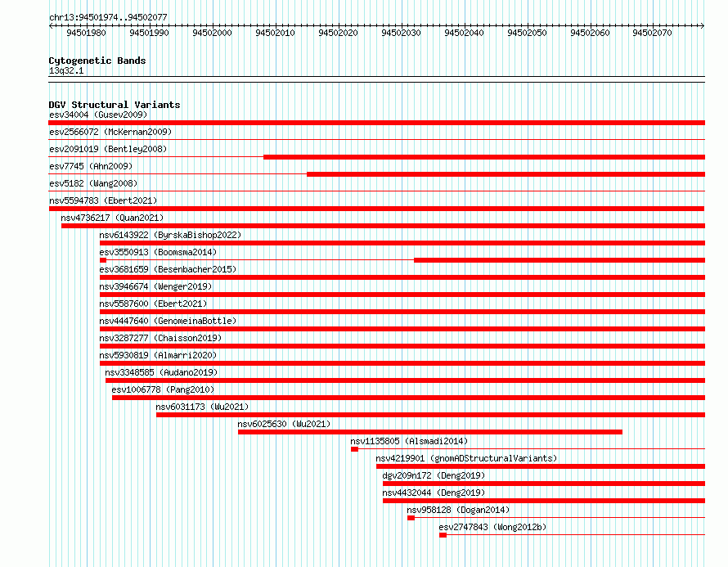Select nsv4736217 (Quan2021) label
728x567 pixels.
[x=112, y=218]
